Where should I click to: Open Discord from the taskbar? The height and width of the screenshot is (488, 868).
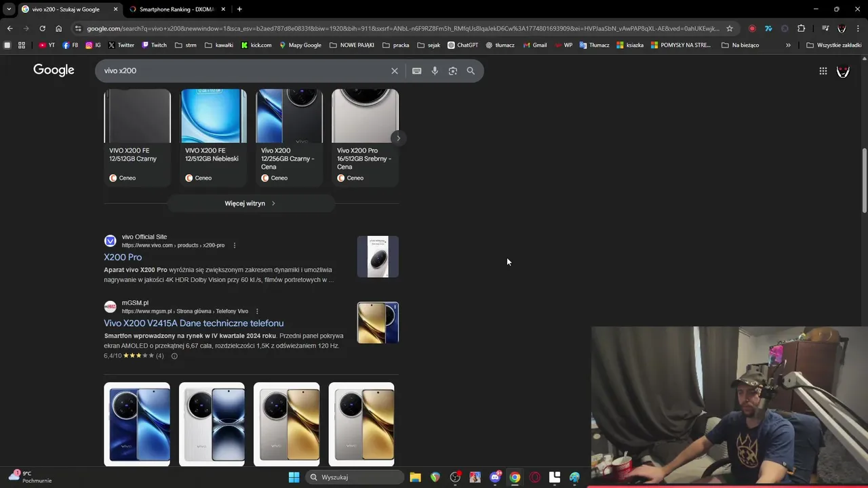[x=495, y=477]
